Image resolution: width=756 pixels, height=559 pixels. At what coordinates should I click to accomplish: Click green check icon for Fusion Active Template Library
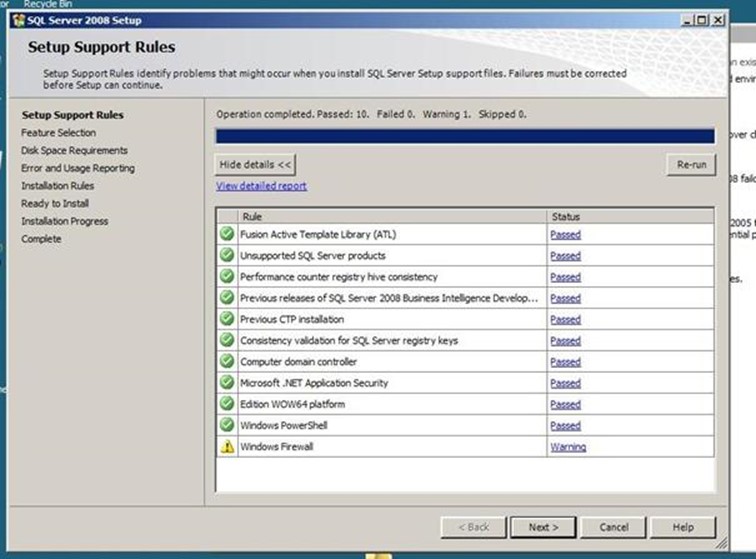coord(227,234)
